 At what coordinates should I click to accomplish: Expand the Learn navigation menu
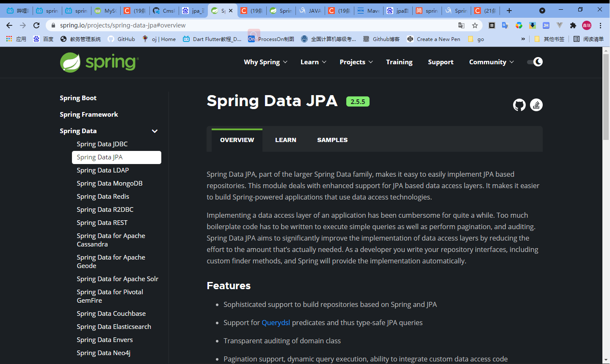coord(313,62)
